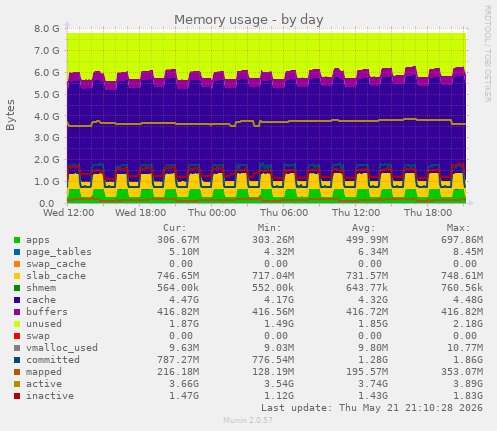497x431 pixels.
Task: Select the 'inactive' legend label
Action: point(50,396)
